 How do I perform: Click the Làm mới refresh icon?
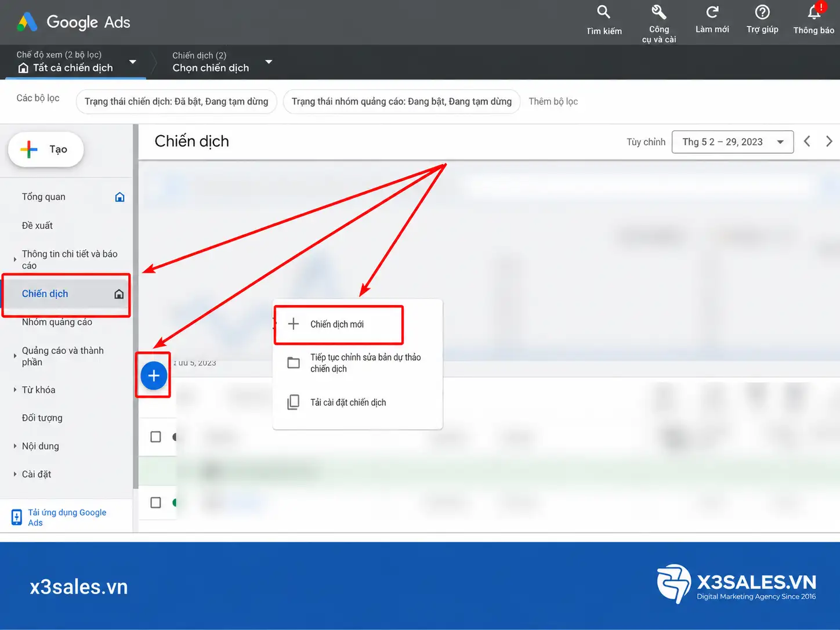[712, 12]
